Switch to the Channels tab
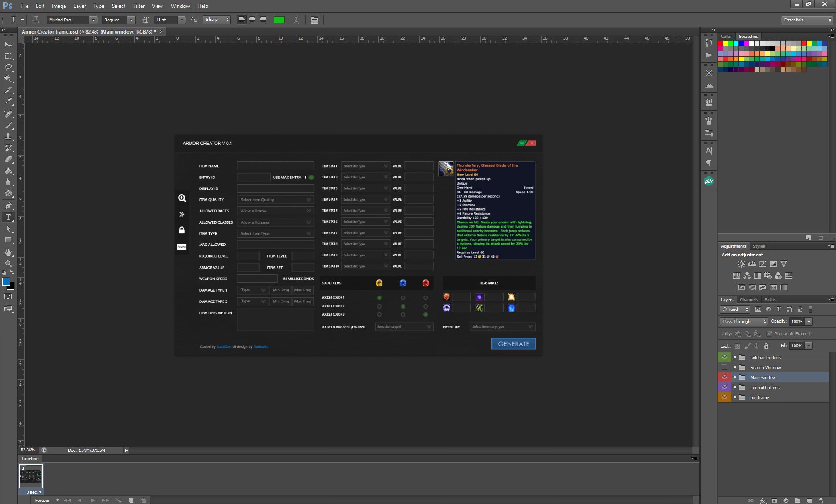 point(748,300)
